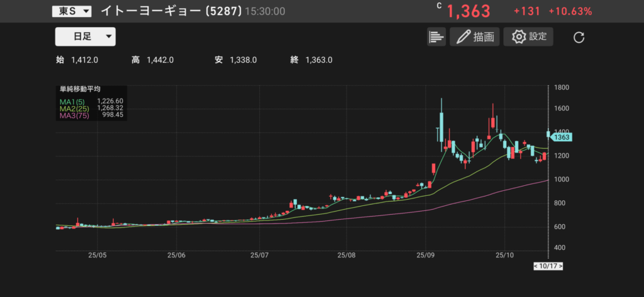Open the volume-by-price horizontal bars icon
The width and height of the screenshot is (644, 297).
coord(436,37)
